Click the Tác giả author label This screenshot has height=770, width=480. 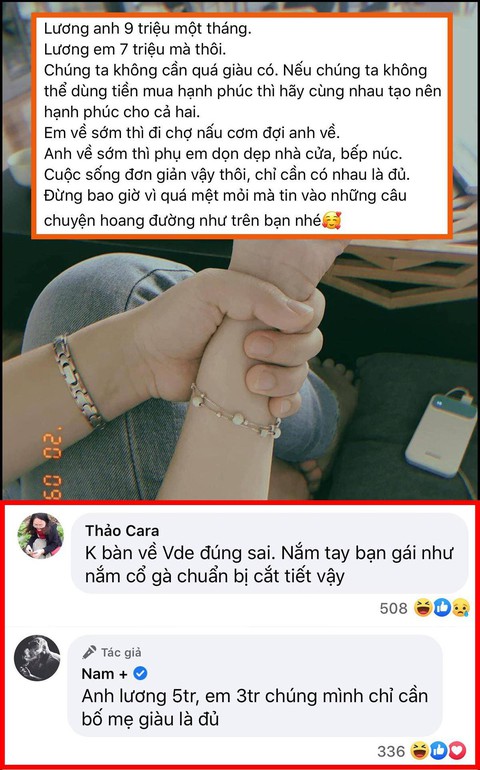point(121,652)
